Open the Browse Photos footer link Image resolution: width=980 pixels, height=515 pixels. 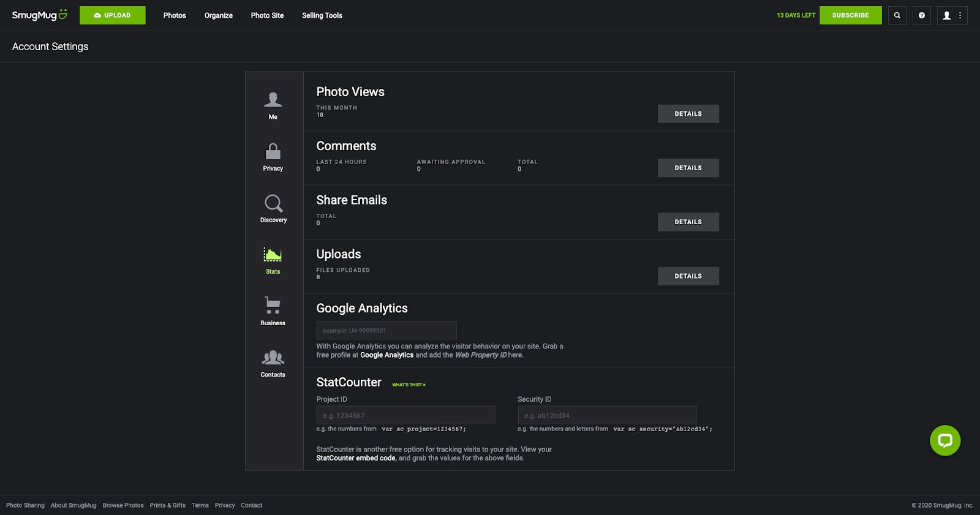123,505
